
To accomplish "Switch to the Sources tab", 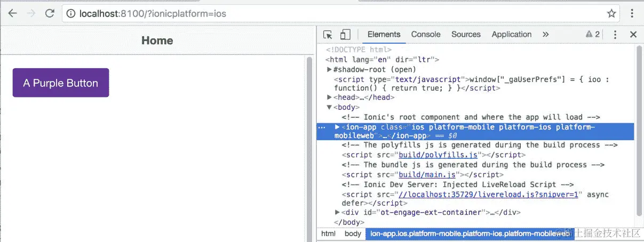I will click(466, 35).
